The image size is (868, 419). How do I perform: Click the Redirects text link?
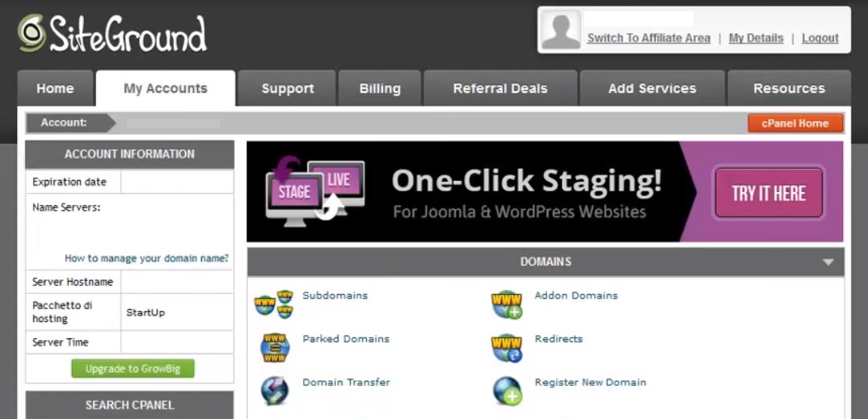click(558, 339)
